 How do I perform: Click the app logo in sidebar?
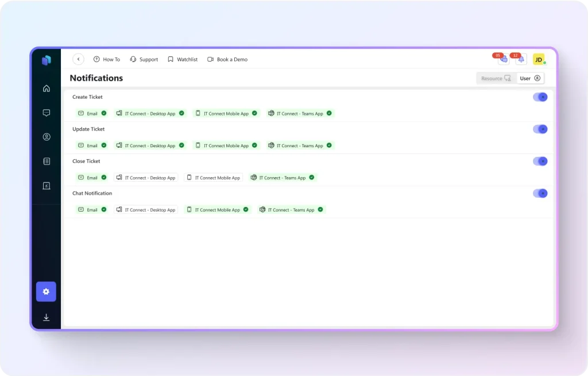point(47,60)
